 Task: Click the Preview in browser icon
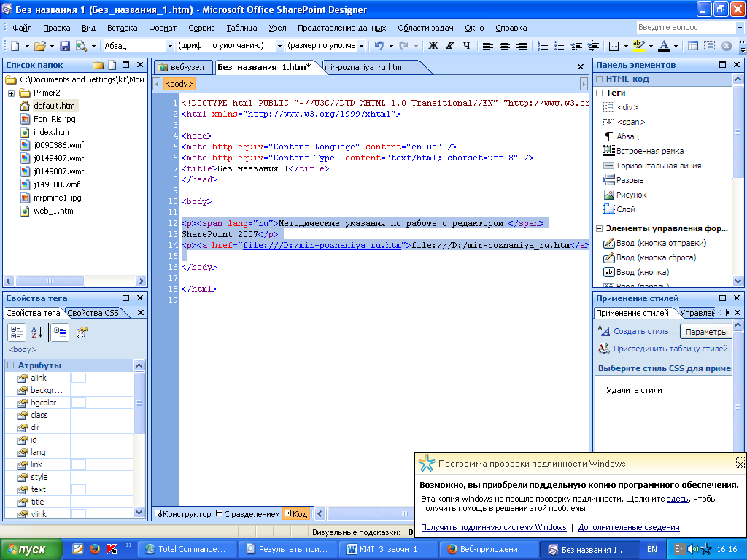coord(81,46)
